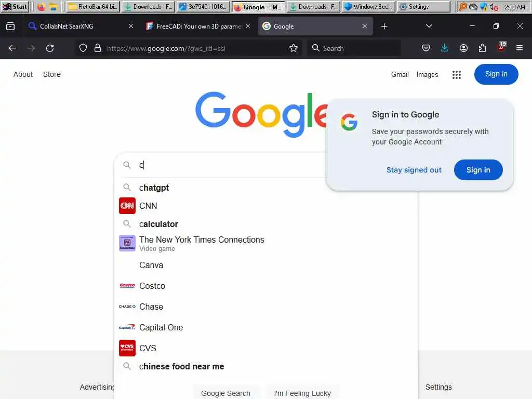Viewport: 532px width, 399px height.
Task: Open the Firefox hamburger application menu
Action: pyautogui.click(x=520, y=48)
